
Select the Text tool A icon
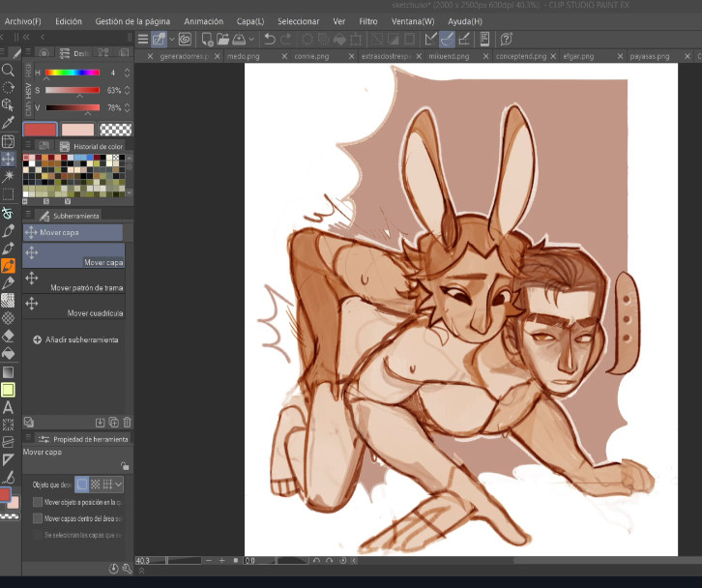(x=8, y=407)
